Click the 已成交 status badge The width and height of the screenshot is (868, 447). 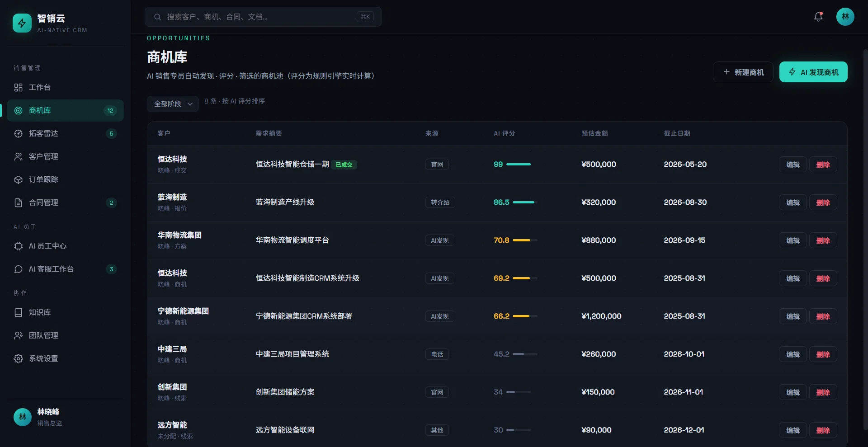[x=344, y=165]
